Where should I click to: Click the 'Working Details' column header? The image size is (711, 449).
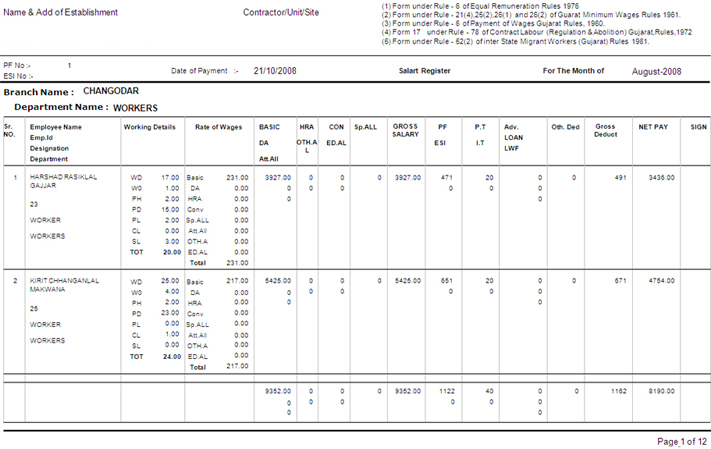pos(149,127)
